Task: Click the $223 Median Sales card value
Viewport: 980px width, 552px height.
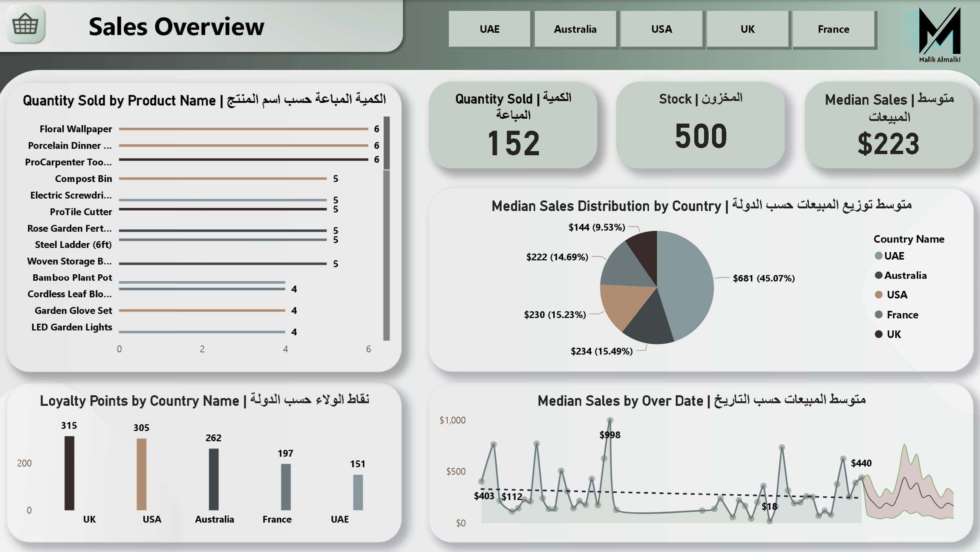Action: 888,144
